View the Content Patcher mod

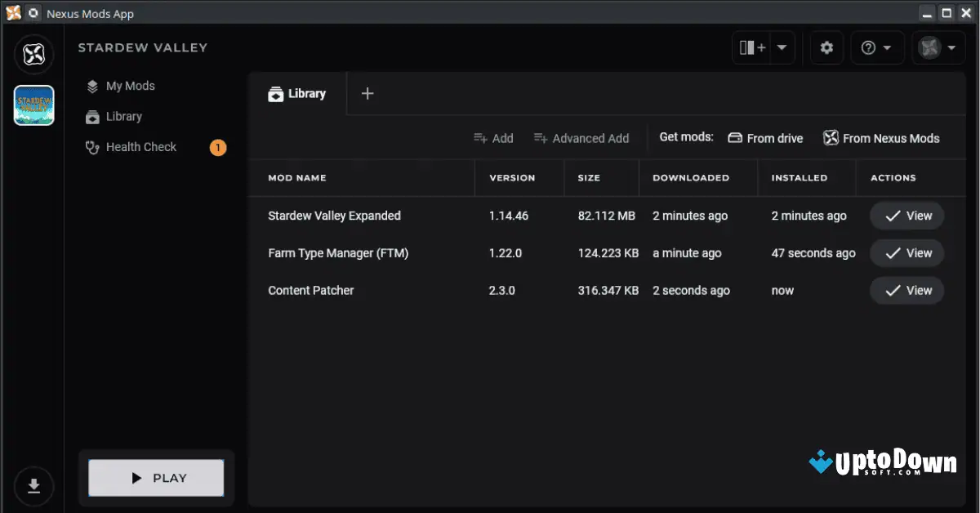pyautogui.click(x=906, y=290)
